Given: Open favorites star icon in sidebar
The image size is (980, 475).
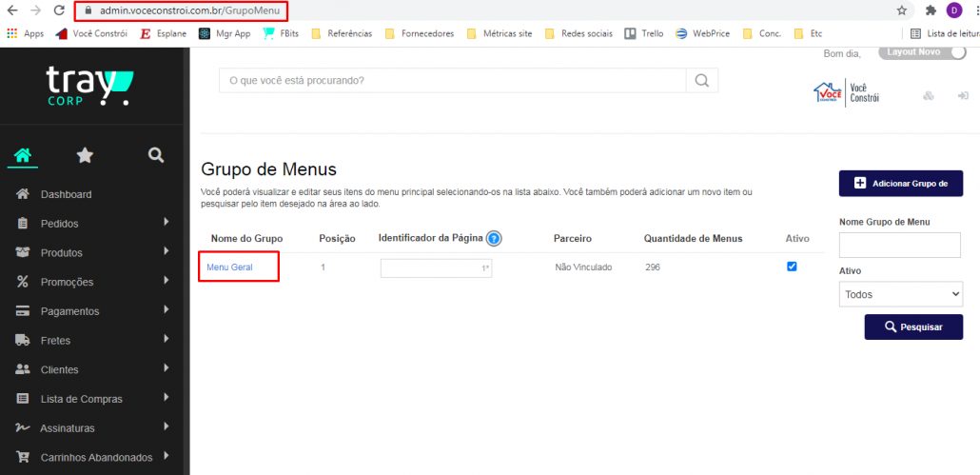Looking at the screenshot, I should tap(85, 155).
